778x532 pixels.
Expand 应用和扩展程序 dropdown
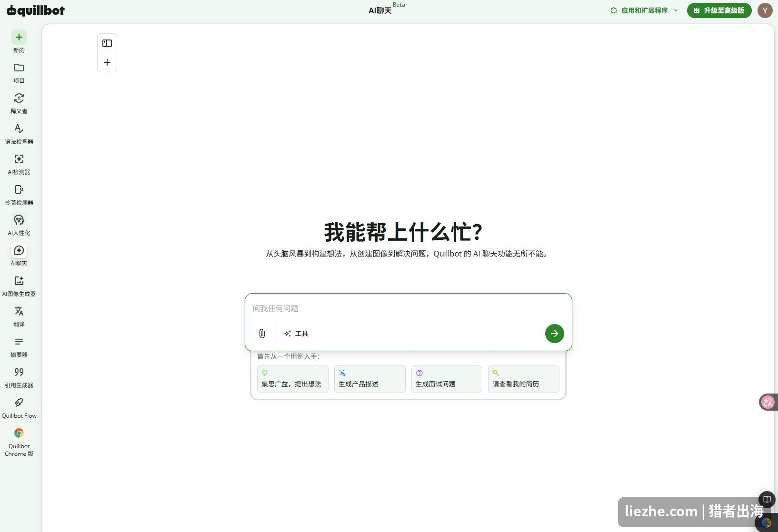tap(644, 10)
